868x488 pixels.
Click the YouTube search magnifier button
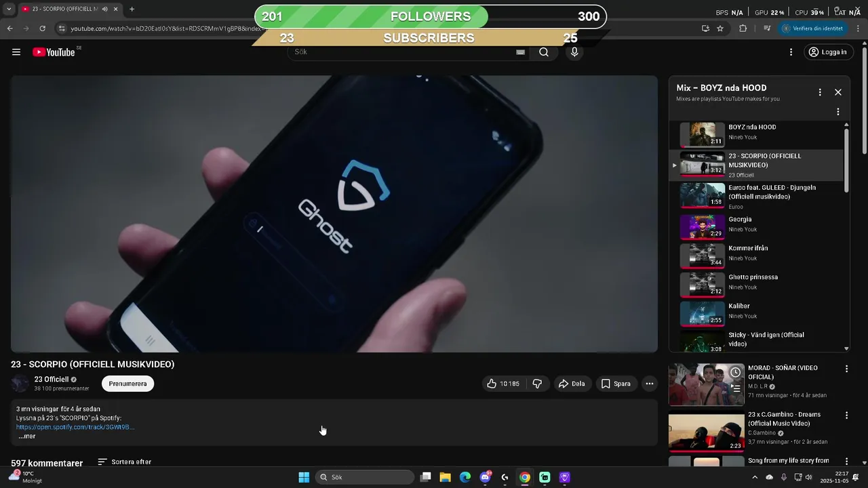544,52
